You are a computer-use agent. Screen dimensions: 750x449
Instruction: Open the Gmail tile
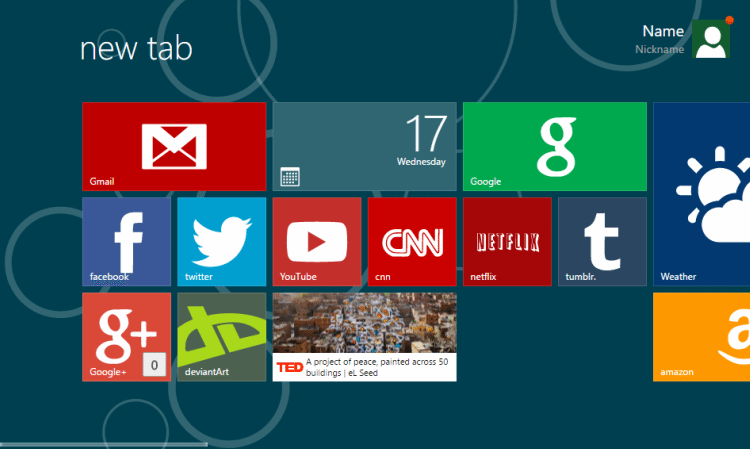[x=174, y=146]
